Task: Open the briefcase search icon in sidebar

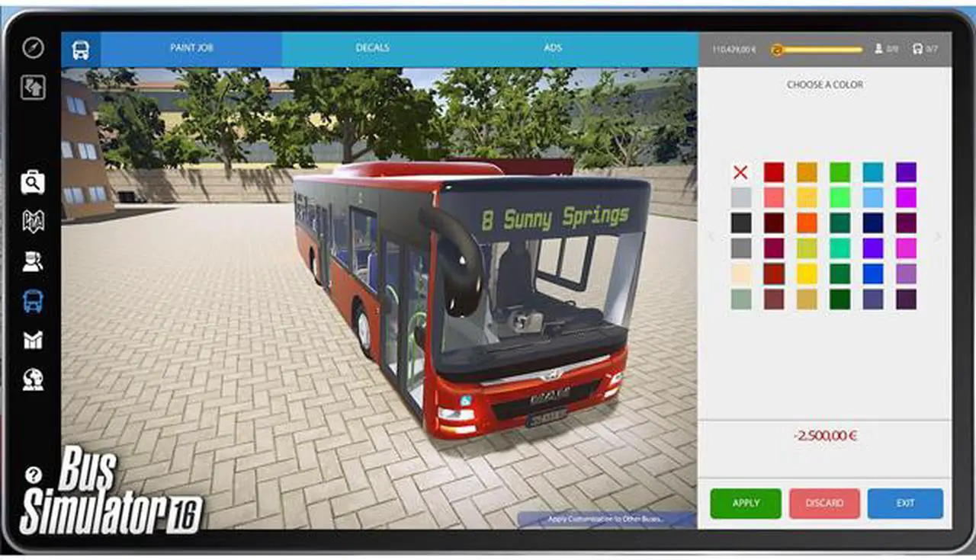Action: (33, 183)
